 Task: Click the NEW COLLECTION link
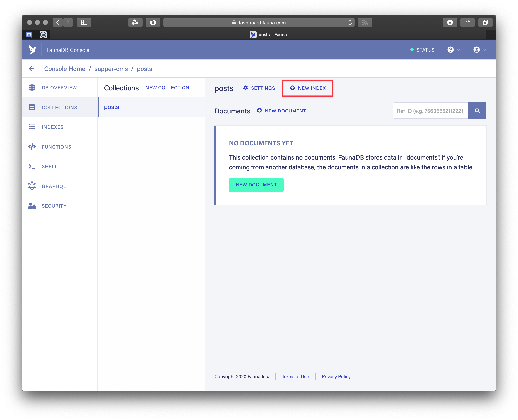click(167, 88)
